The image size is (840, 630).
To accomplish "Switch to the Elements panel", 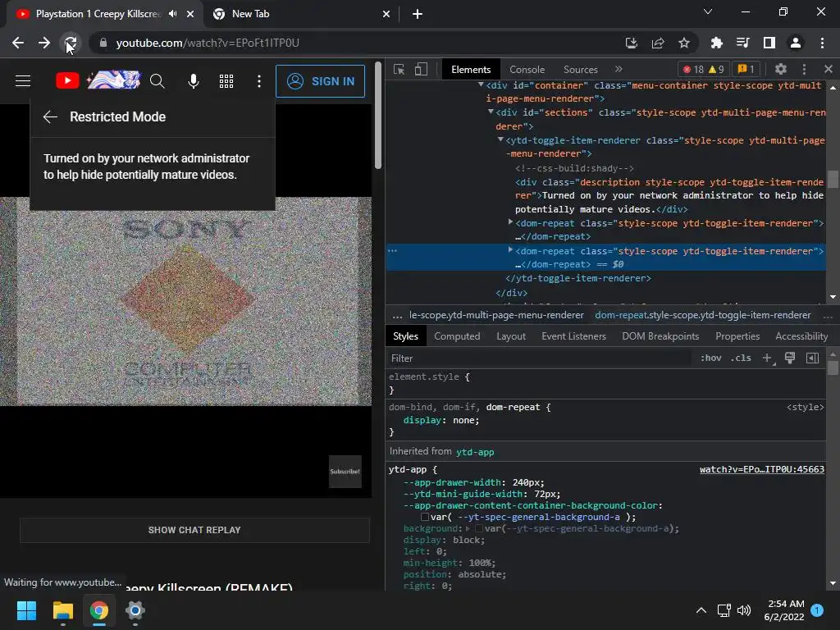I will pyautogui.click(x=471, y=70).
